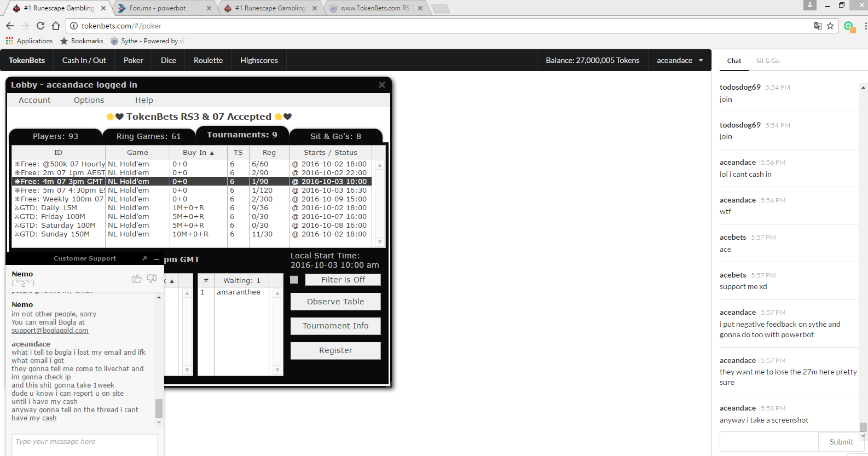The height and width of the screenshot is (456, 868).
Task: Open Roulette game page
Action: [x=208, y=60]
